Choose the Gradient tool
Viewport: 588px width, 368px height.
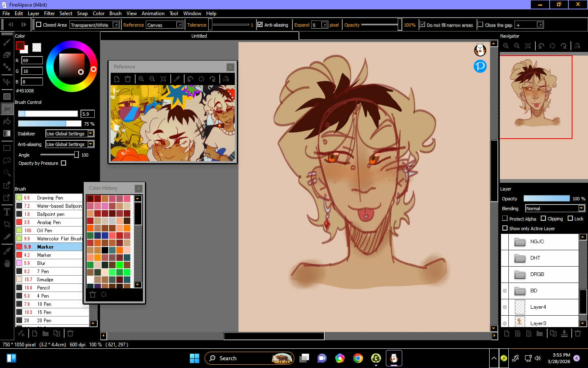pos(7,133)
